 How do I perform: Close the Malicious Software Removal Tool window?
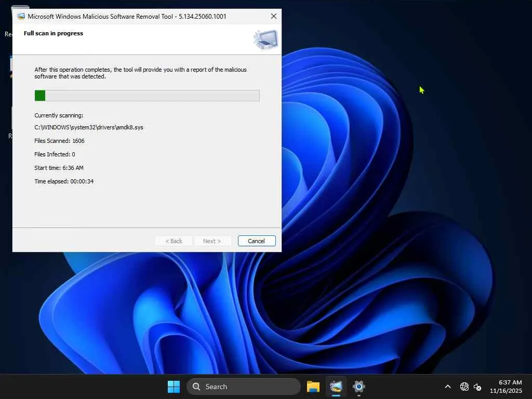click(273, 16)
